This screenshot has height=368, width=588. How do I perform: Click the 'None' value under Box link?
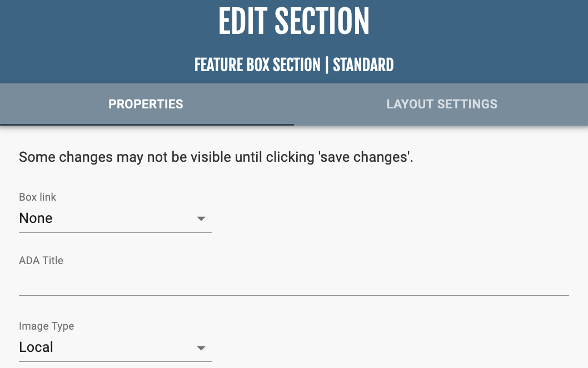pyautogui.click(x=36, y=218)
